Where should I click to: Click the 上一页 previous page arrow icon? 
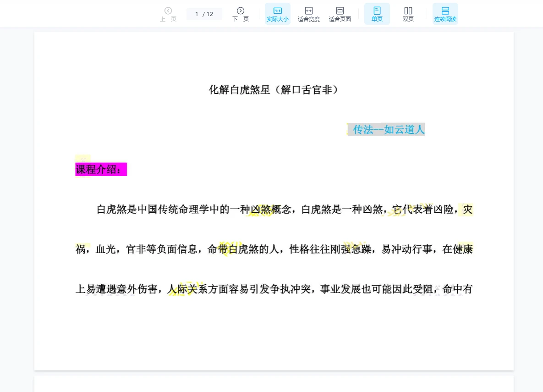tap(168, 11)
